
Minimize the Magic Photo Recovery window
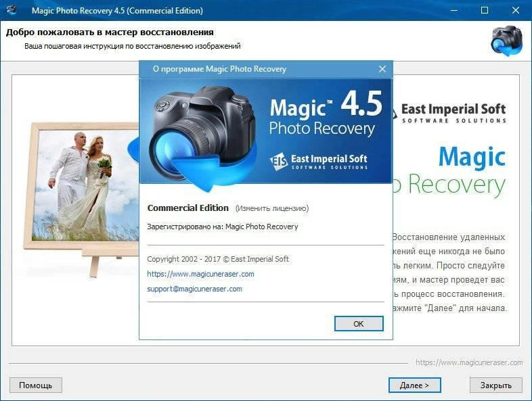(x=453, y=10)
